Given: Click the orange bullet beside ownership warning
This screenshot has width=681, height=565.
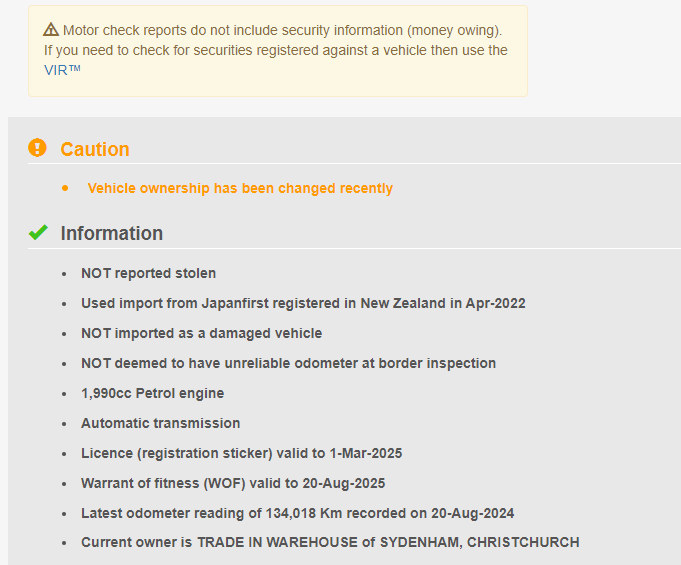Looking at the screenshot, I should point(65,188).
